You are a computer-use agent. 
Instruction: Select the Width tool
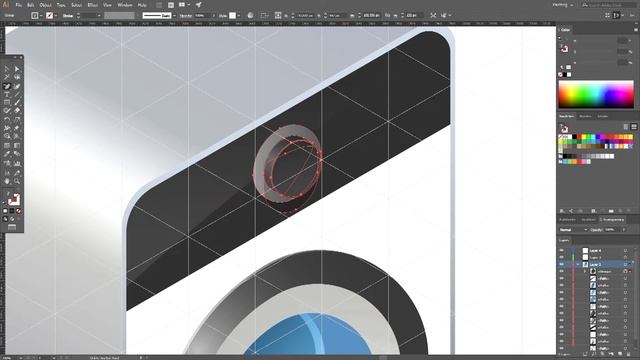tap(7, 128)
